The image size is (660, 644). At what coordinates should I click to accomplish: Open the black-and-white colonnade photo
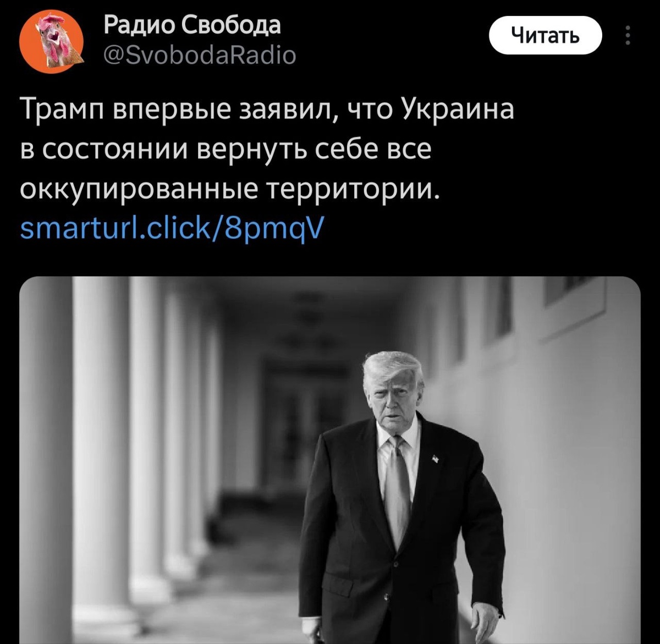(330, 460)
